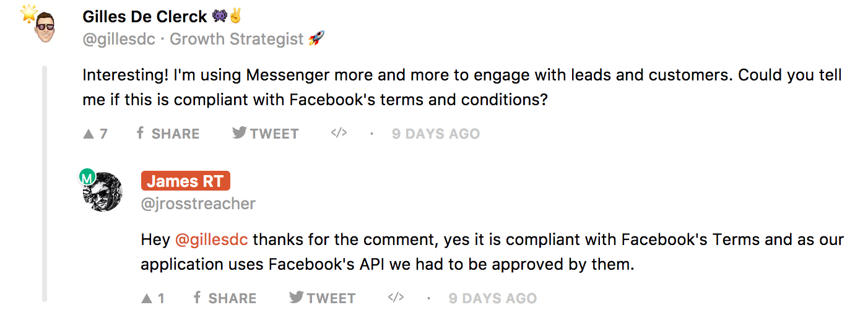The image size is (868, 323).
Task: Click the @gillesdc handle under Gilles's name
Action: [x=119, y=39]
